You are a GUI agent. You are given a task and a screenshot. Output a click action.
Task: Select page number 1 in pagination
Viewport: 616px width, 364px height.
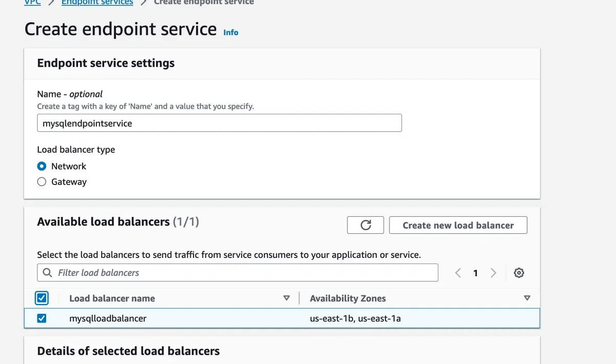coord(475,273)
